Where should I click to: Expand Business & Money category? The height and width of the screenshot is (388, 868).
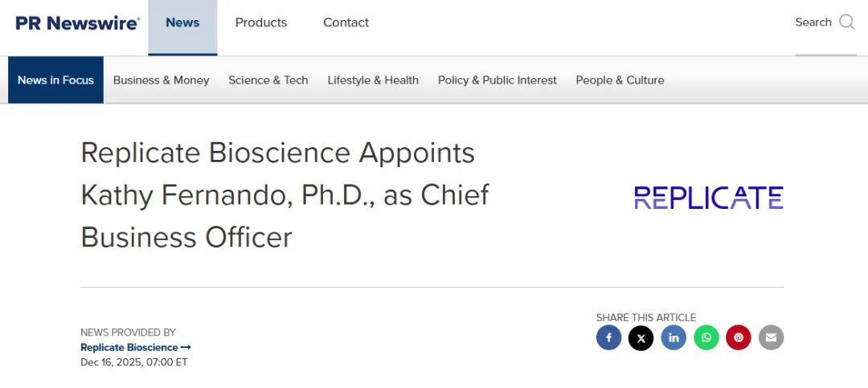coord(161,80)
